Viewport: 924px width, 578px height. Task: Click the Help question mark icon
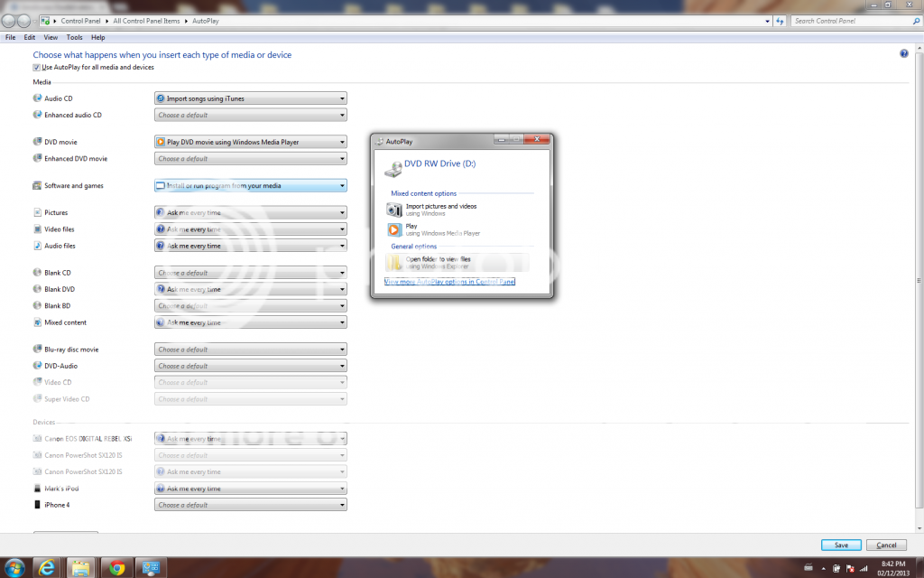903,54
